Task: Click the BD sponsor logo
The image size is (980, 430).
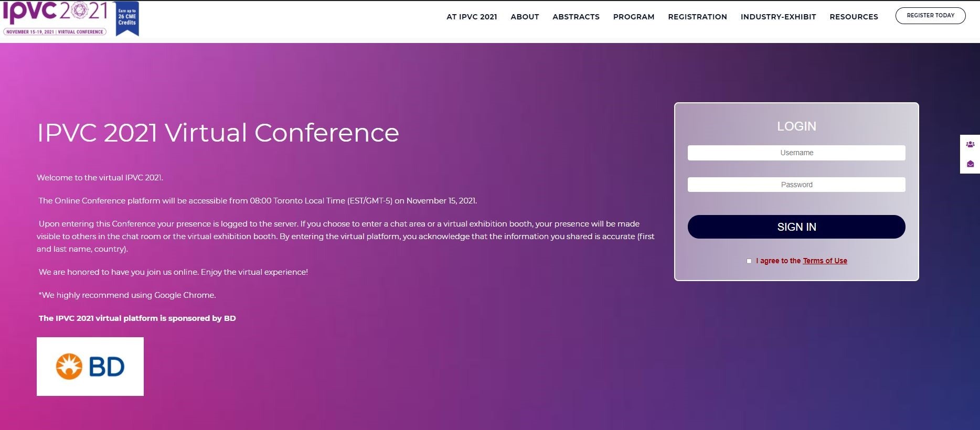Action: [x=90, y=366]
